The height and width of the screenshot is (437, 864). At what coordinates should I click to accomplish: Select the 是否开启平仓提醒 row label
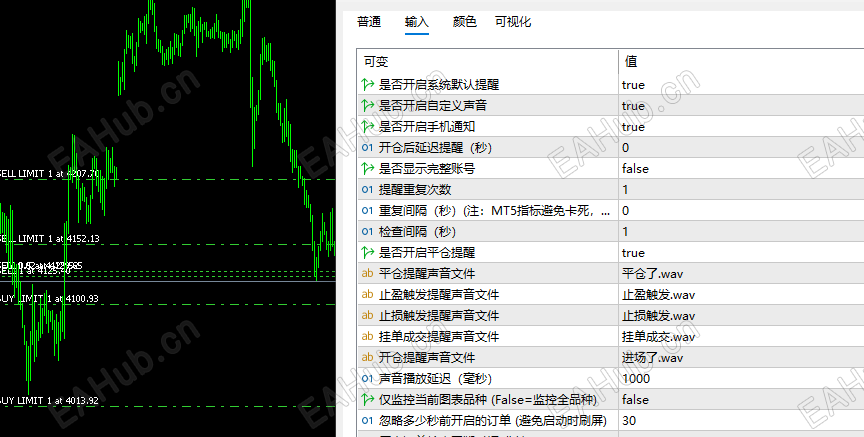point(426,253)
